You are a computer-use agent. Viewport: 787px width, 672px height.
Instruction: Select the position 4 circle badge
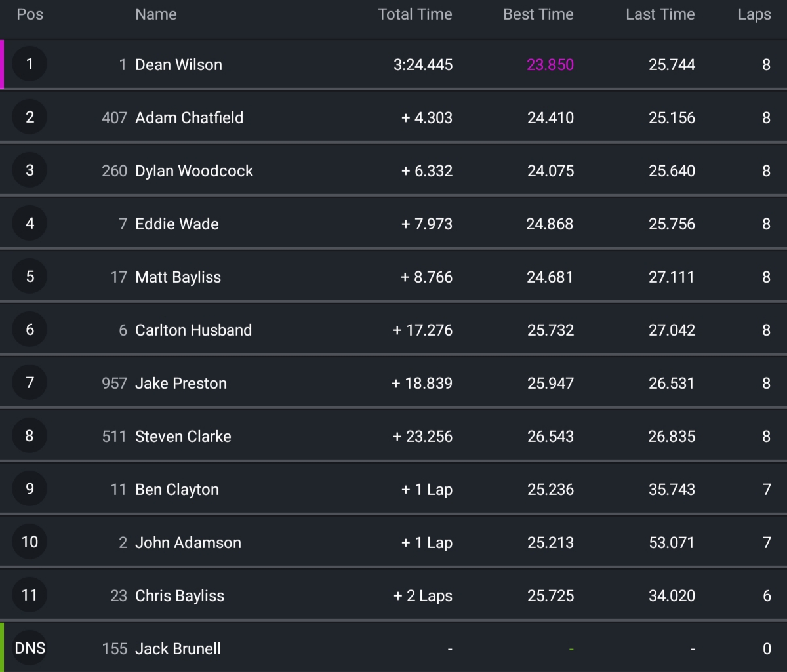coord(30,224)
